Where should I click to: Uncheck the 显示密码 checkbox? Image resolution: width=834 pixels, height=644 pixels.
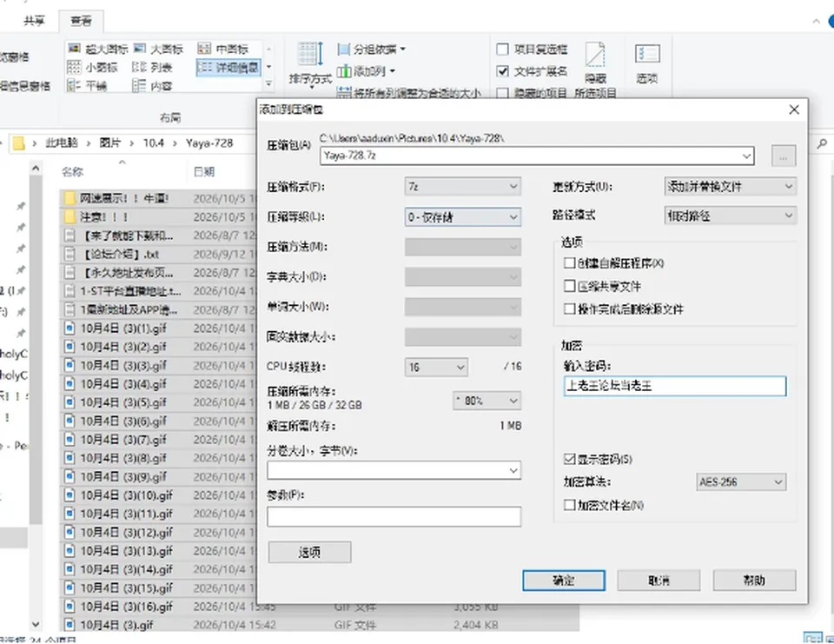(570, 459)
